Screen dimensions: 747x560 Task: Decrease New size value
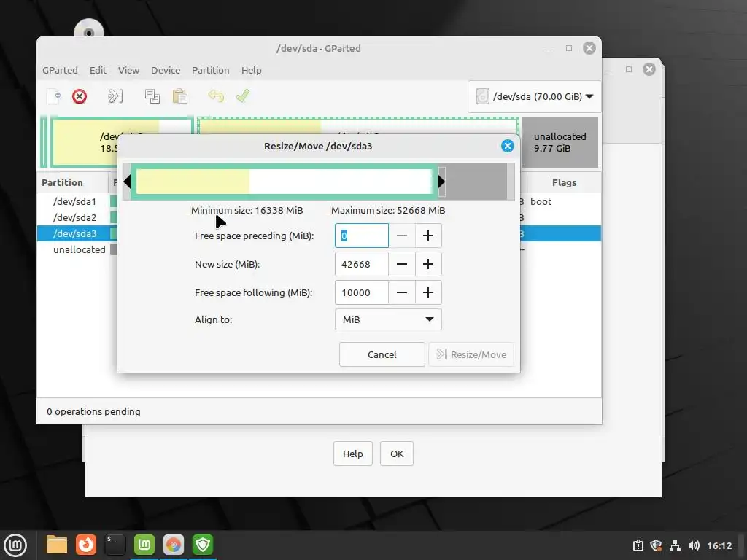tap(402, 264)
